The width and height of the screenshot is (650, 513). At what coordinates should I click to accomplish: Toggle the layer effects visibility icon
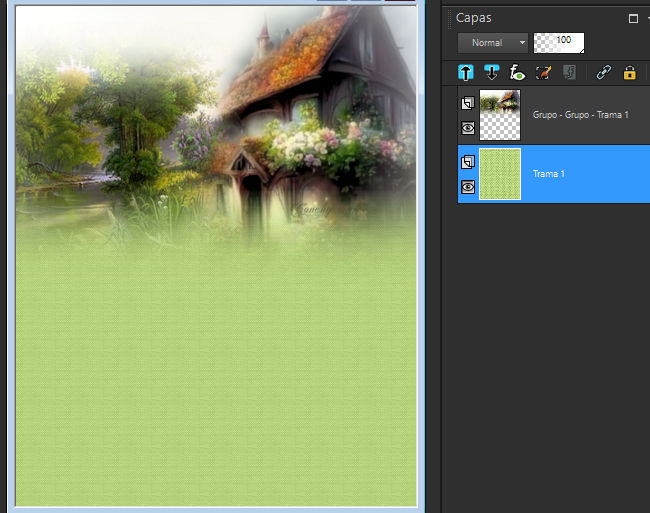tap(517, 73)
